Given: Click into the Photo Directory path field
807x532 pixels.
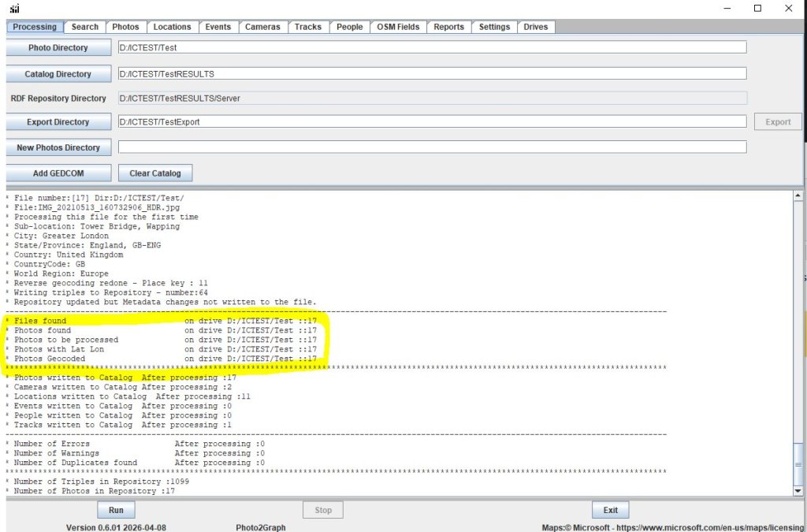Looking at the screenshot, I should (x=431, y=48).
